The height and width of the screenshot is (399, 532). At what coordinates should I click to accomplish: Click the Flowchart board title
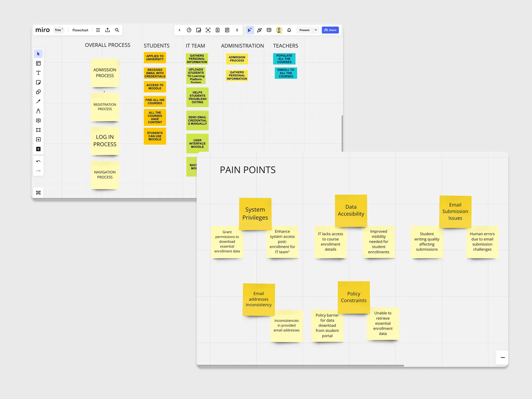coord(80,30)
